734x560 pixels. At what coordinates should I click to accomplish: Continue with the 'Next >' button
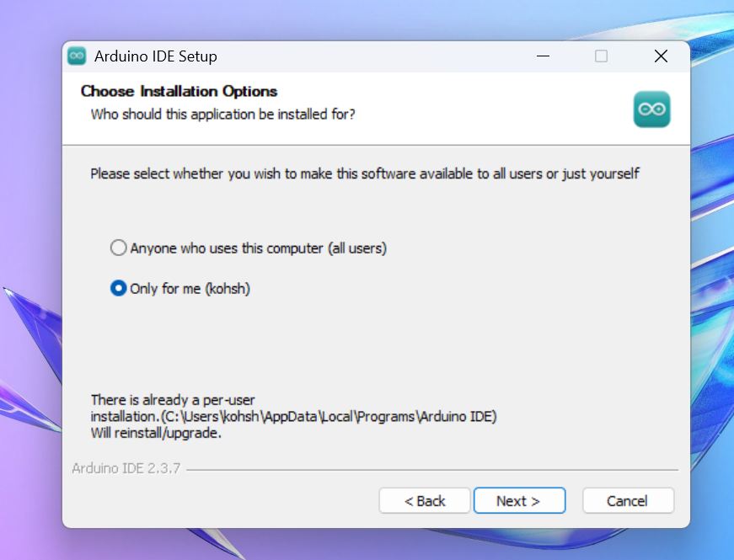tap(519, 500)
